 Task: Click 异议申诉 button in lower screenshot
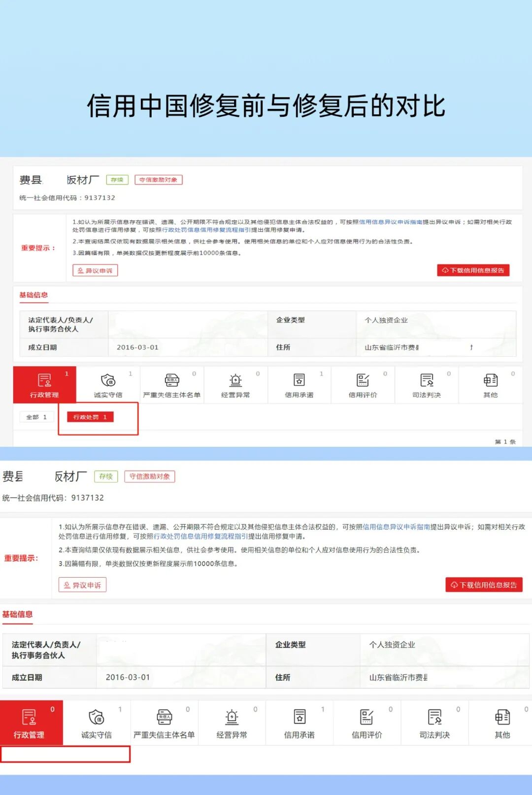coord(82,585)
